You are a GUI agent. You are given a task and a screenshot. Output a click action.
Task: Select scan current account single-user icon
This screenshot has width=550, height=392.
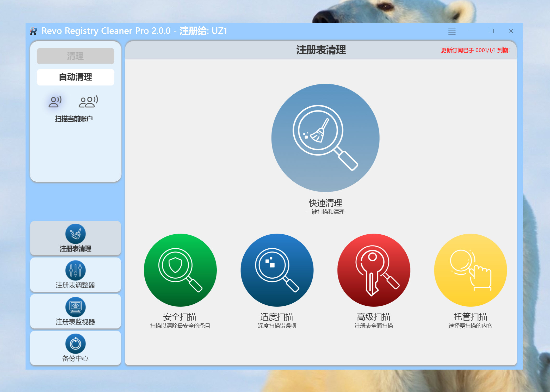click(x=55, y=102)
